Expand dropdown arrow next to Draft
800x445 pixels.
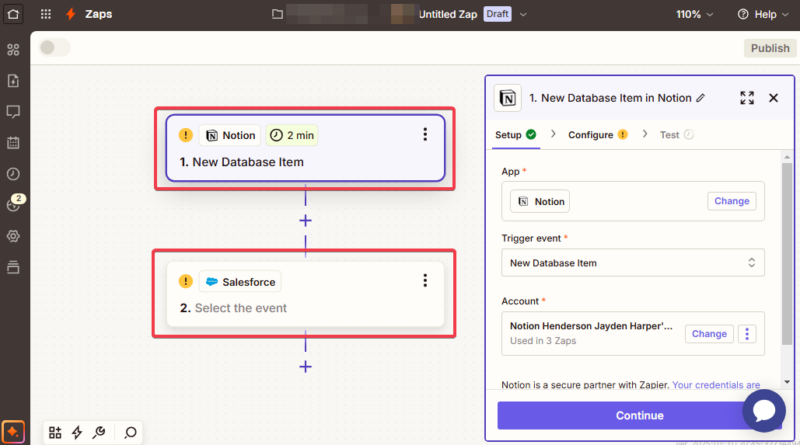(523, 14)
